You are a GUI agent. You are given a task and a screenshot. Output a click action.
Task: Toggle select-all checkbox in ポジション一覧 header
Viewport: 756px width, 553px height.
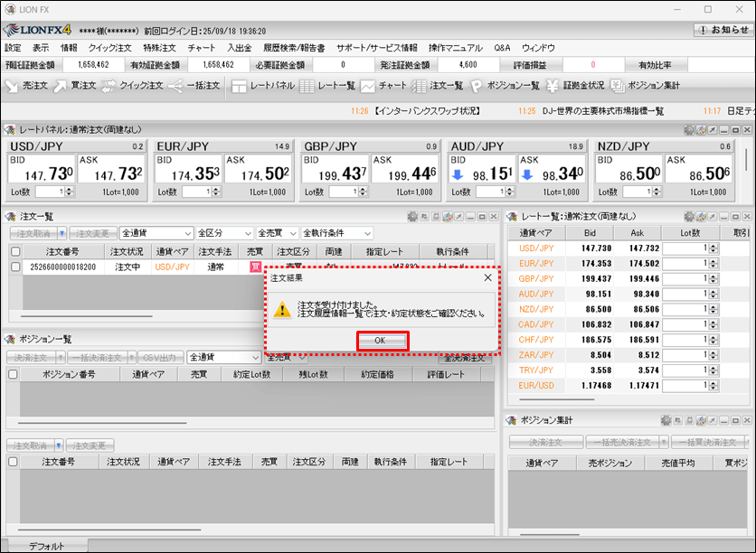click(13, 374)
